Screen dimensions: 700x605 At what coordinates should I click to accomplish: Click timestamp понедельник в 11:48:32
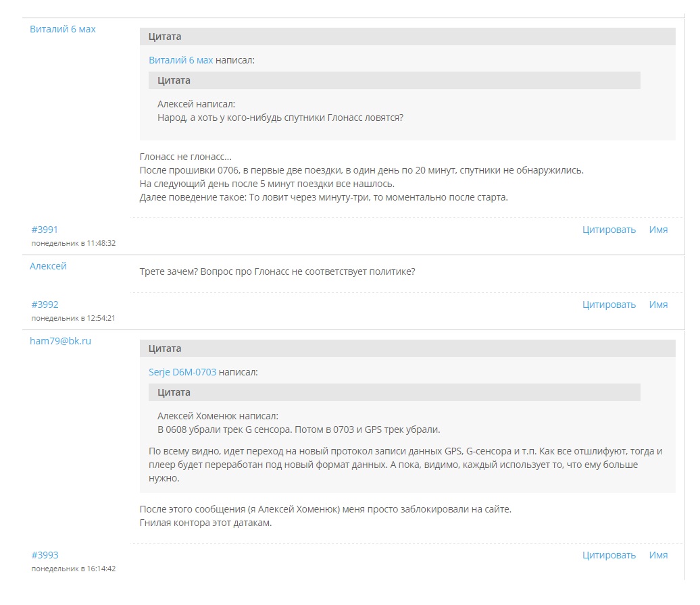pyautogui.click(x=73, y=243)
